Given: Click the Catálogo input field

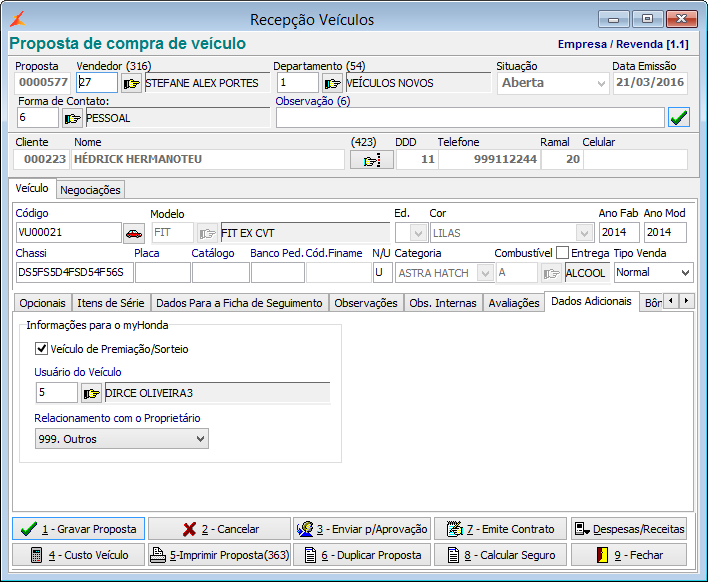Looking at the screenshot, I should click(221, 273).
